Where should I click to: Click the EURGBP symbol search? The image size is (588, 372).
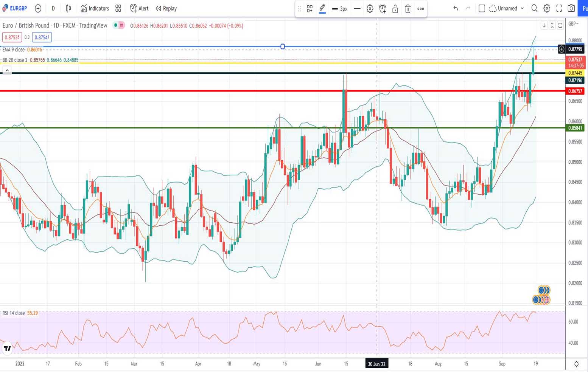click(15, 8)
